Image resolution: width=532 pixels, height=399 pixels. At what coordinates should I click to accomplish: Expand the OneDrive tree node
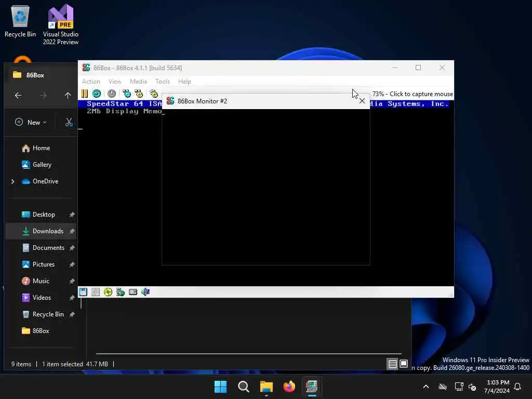pos(13,181)
